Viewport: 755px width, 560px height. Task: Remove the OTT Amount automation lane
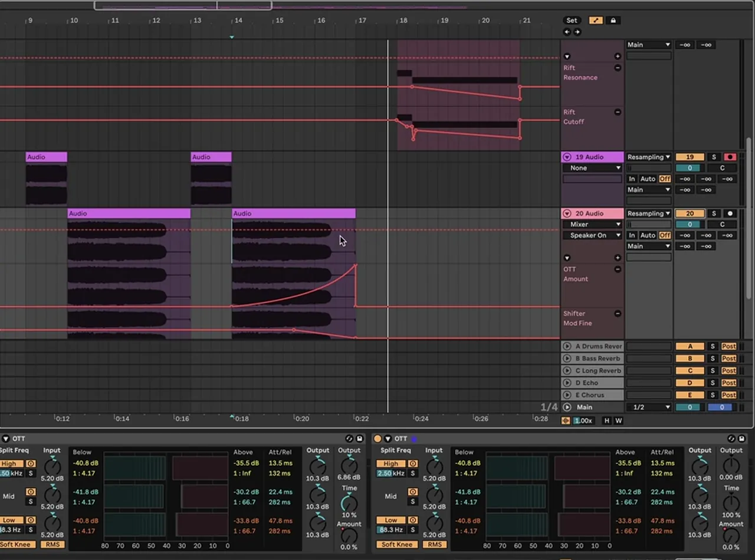[x=618, y=269]
